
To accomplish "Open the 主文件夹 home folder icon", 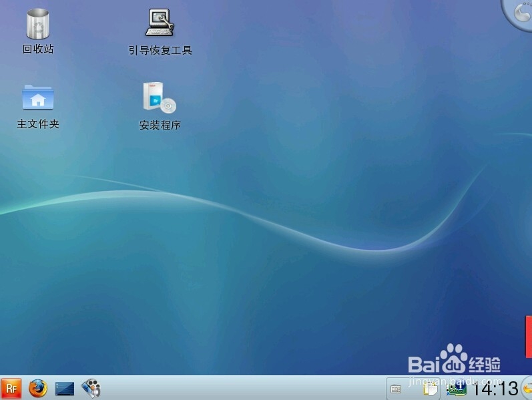I will (x=37, y=97).
